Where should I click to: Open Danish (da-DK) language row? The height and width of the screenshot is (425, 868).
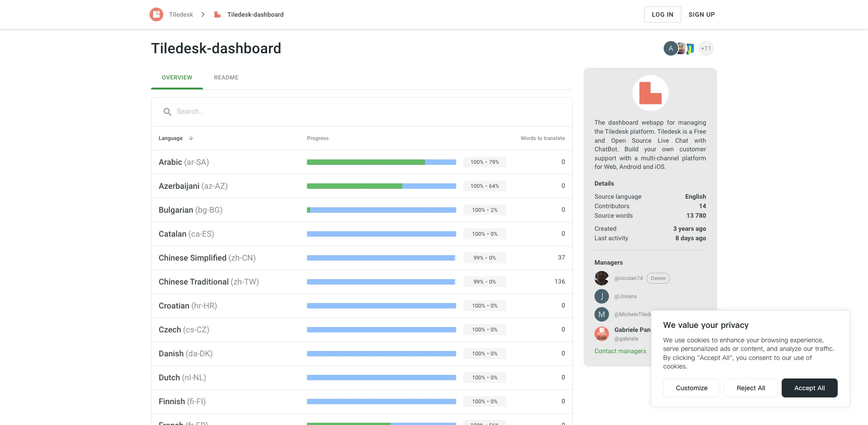point(362,354)
